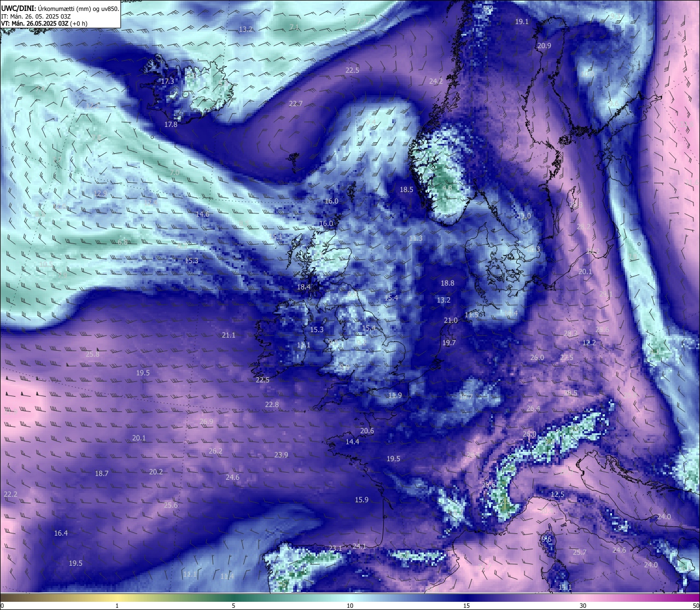Click the 23.1 value over northern Spain
The width and height of the screenshot is (700, 610).
click(x=335, y=549)
